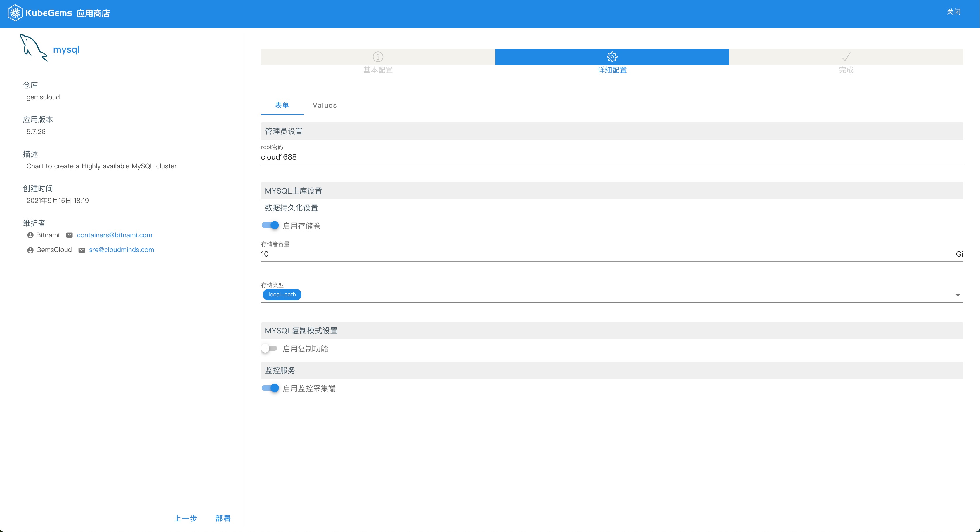The width and height of the screenshot is (980, 532).
Task: Click the 部署 button
Action: pyautogui.click(x=223, y=518)
